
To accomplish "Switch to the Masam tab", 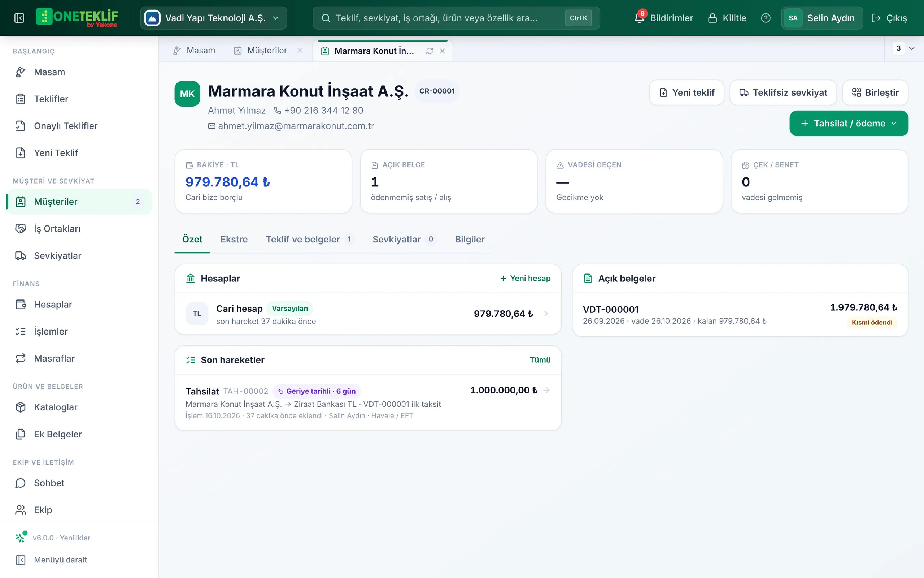I will tap(194, 51).
